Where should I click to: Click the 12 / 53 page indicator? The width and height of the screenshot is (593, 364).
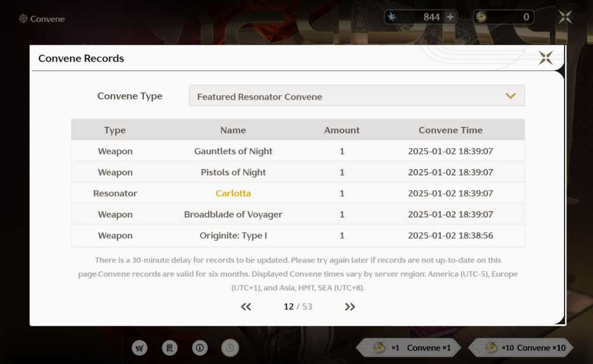[298, 306]
